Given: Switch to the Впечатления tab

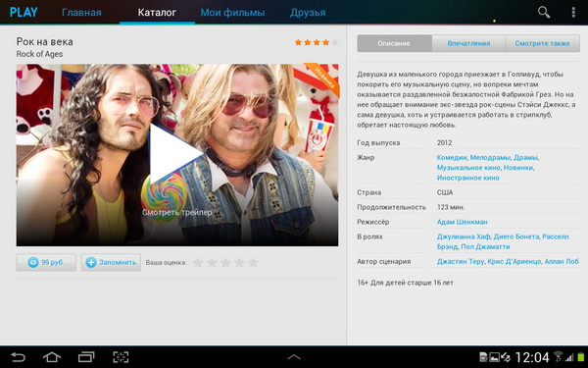Looking at the screenshot, I should (468, 43).
